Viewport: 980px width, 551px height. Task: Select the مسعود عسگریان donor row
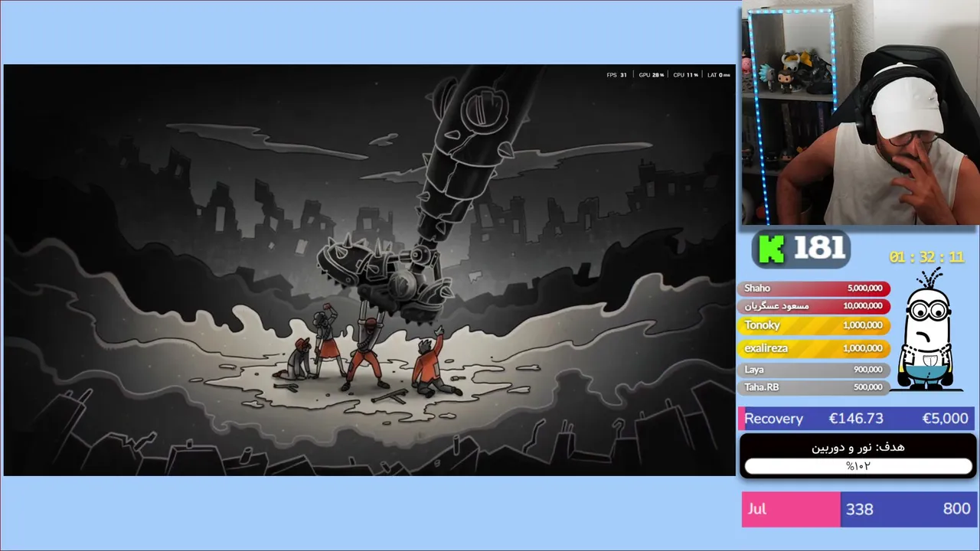tap(814, 305)
